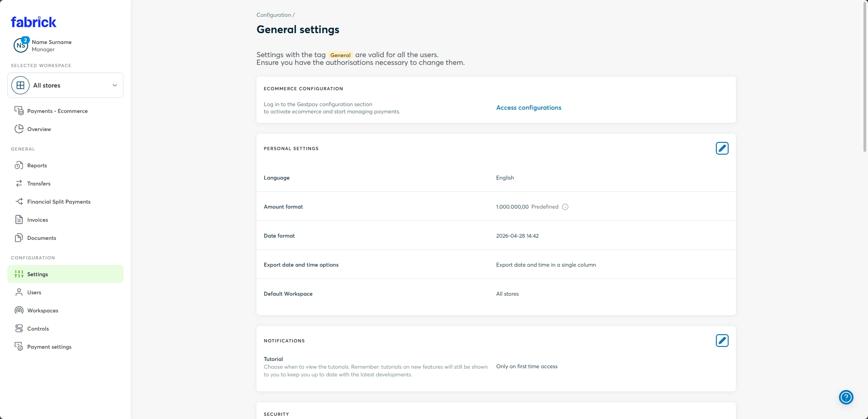The image size is (868, 419).
Task: Click the Workspaces icon in the sidebar
Action: click(x=19, y=310)
